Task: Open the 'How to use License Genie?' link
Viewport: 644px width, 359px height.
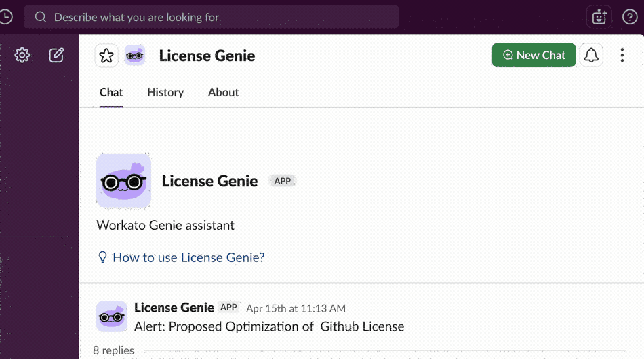Action: (x=188, y=257)
